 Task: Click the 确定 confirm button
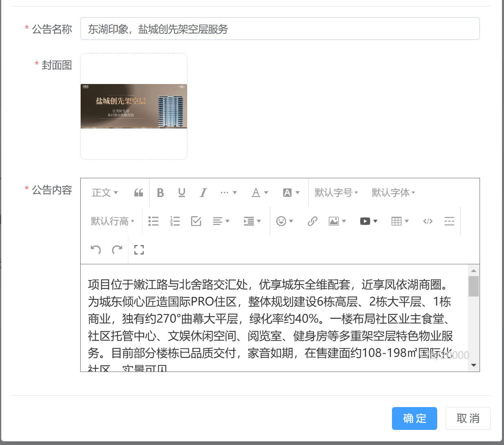pyautogui.click(x=414, y=418)
